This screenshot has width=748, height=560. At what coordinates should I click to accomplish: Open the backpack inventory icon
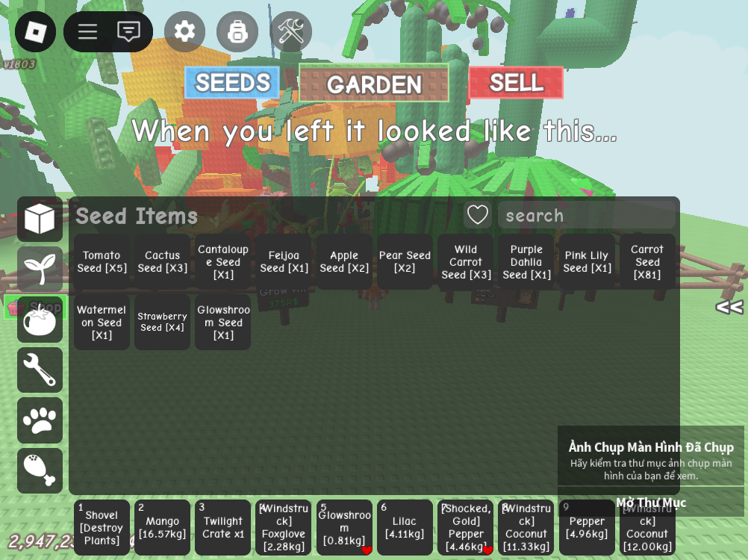coord(237,32)
